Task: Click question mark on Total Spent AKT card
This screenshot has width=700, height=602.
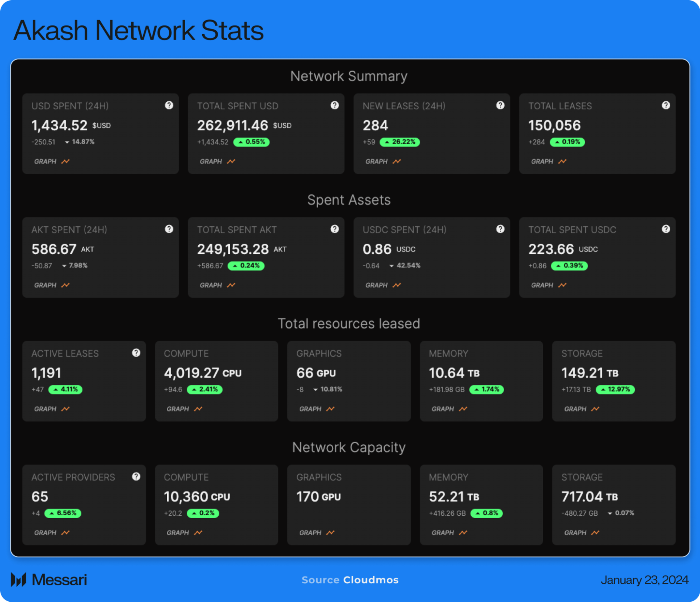Action: point(334,229)
